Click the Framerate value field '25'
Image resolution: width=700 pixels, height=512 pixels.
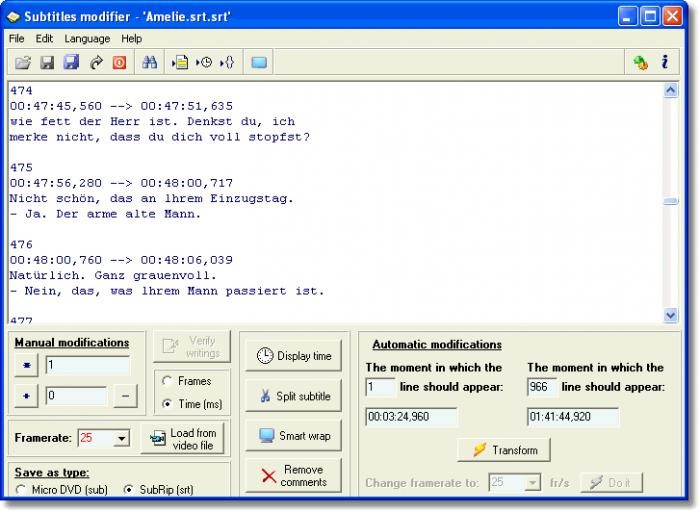tap(96, 438)
